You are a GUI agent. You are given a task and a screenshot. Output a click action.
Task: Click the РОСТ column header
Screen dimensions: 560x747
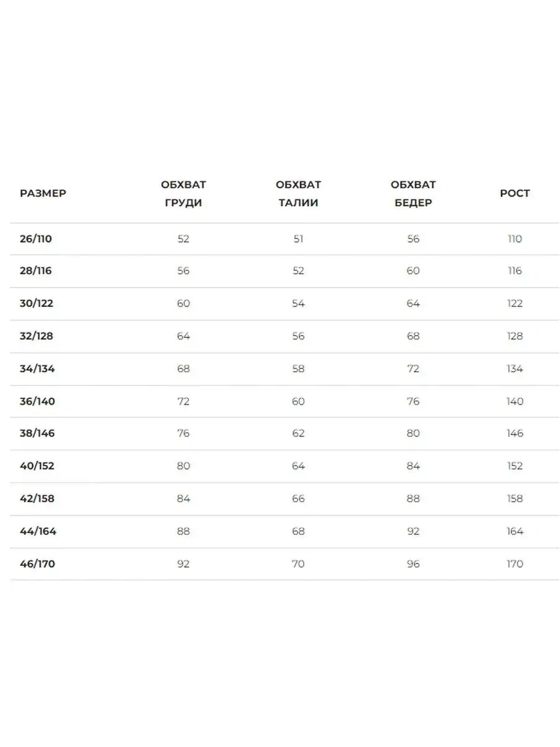click(515, 193)
